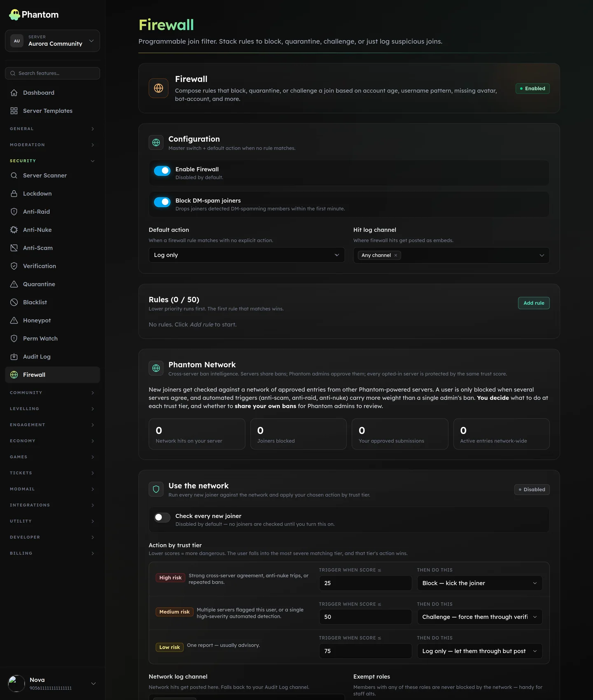Click the Use the network shield icon
This screenshot has width=593, height=700.
point(156,489)
